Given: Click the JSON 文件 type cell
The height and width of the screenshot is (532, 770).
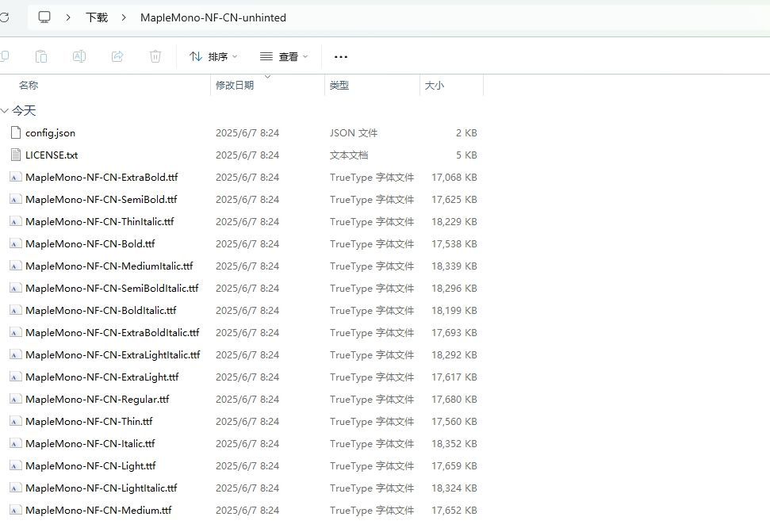Looking at the screenshot, I should 354,133.
